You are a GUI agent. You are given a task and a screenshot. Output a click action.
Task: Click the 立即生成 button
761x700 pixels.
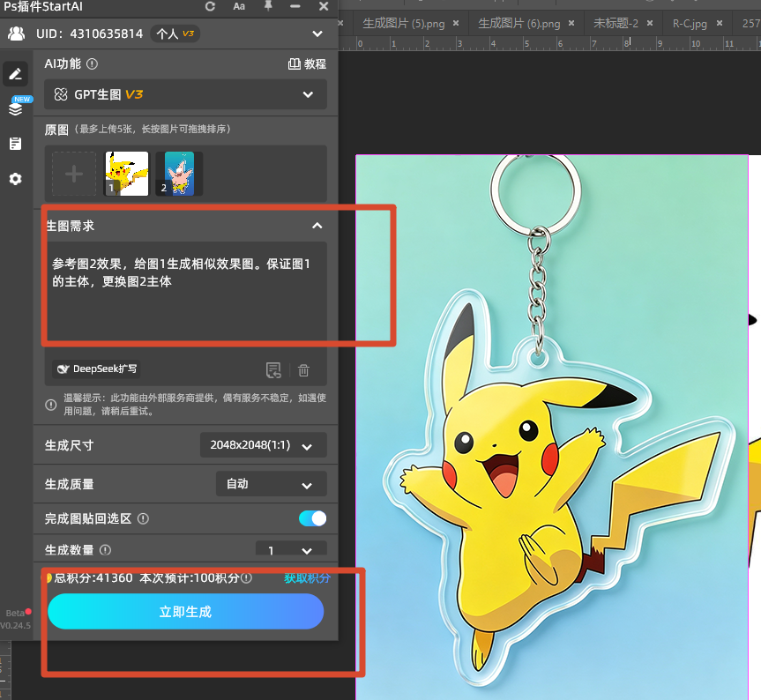point(185,612)
